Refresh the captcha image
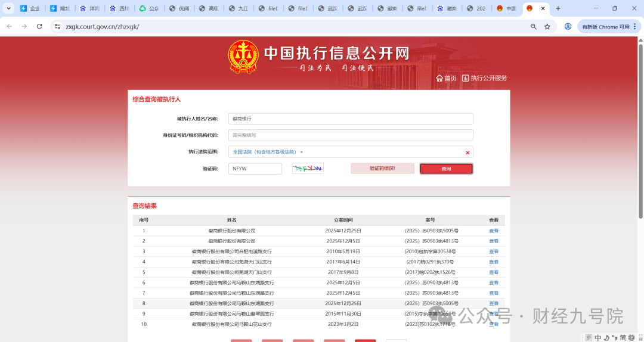The width and height of the screenshot is (644, 342). point(308,169)
